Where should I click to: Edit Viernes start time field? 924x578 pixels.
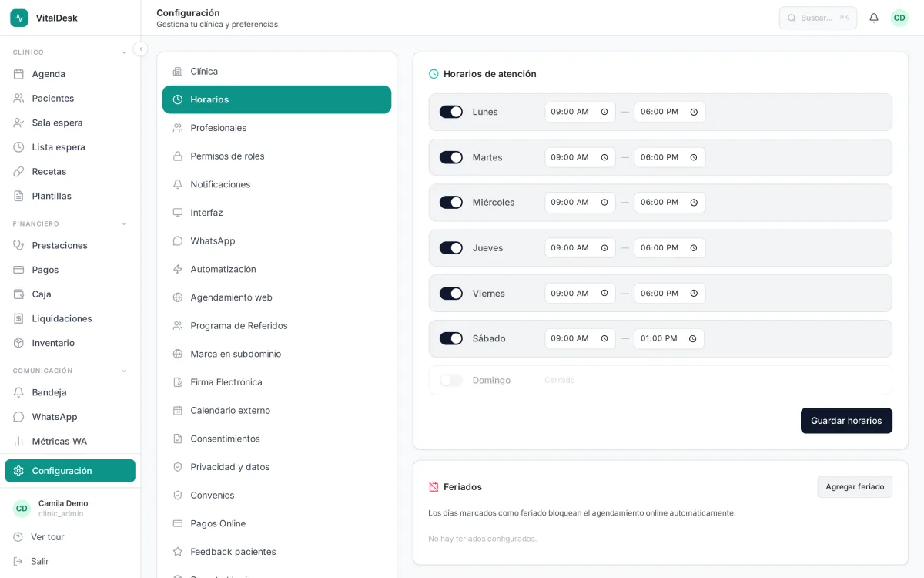[x=580, y=293]
